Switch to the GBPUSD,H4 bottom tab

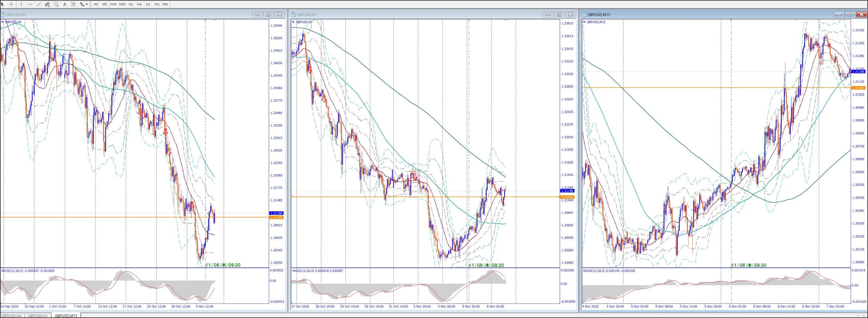(12, 316)
